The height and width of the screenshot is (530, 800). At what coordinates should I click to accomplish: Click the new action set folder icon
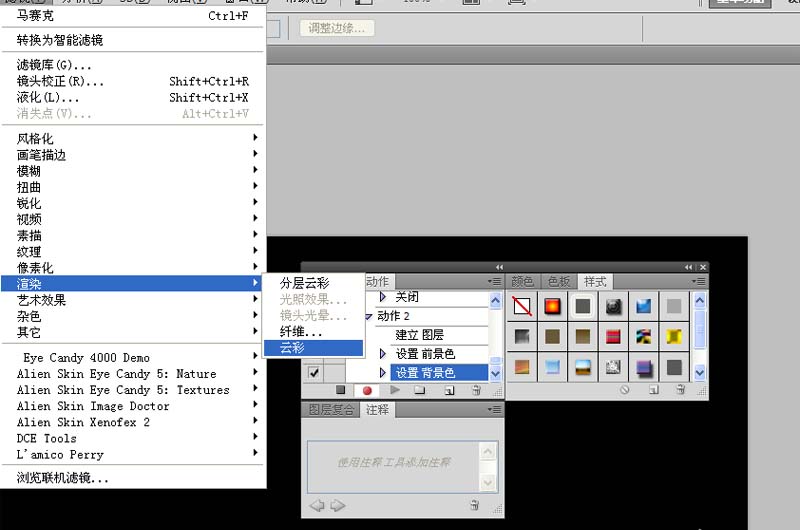(420, 390)
